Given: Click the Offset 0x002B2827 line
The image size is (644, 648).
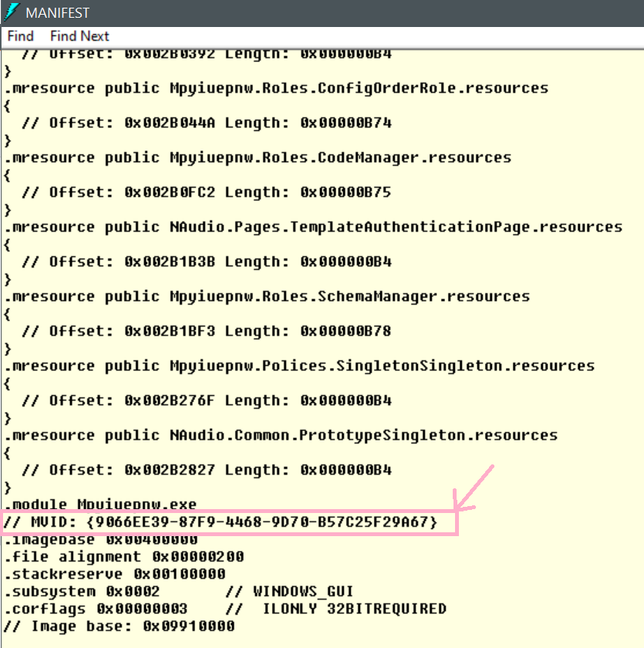Looking at the screenshot, I should coord(207,470).
